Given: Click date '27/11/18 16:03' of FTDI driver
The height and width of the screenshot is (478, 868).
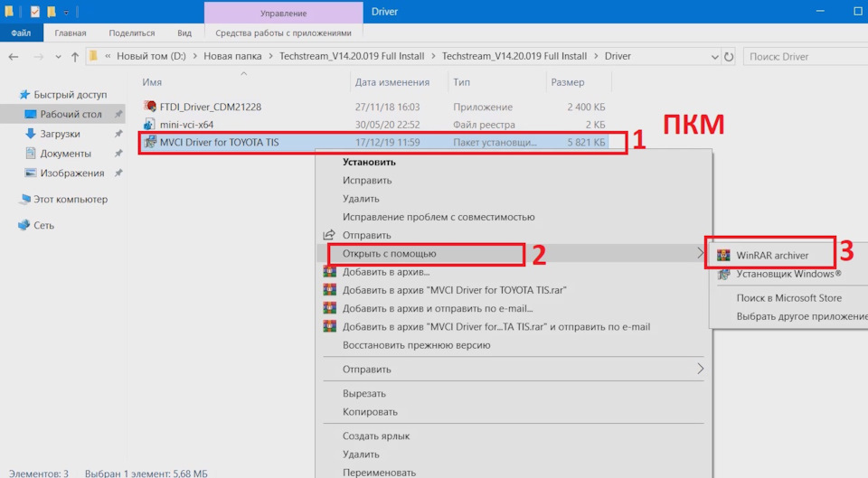Looking at the screenshot, I should [x=388, y=107].
